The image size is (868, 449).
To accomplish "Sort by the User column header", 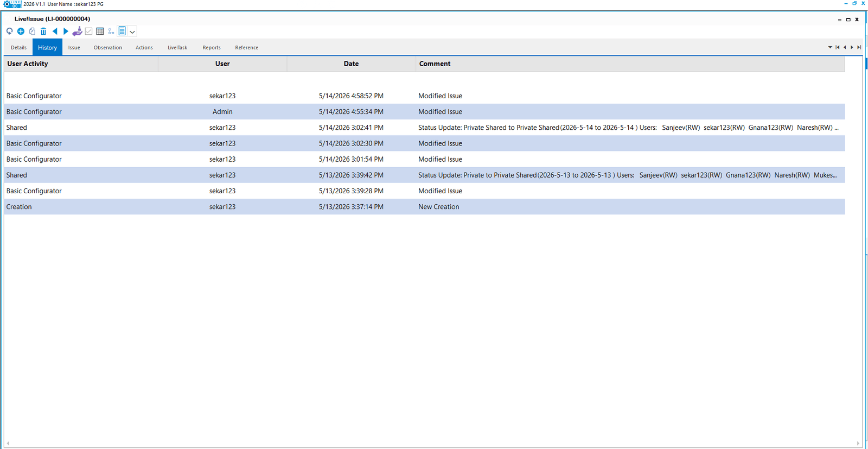I will 222,64.
